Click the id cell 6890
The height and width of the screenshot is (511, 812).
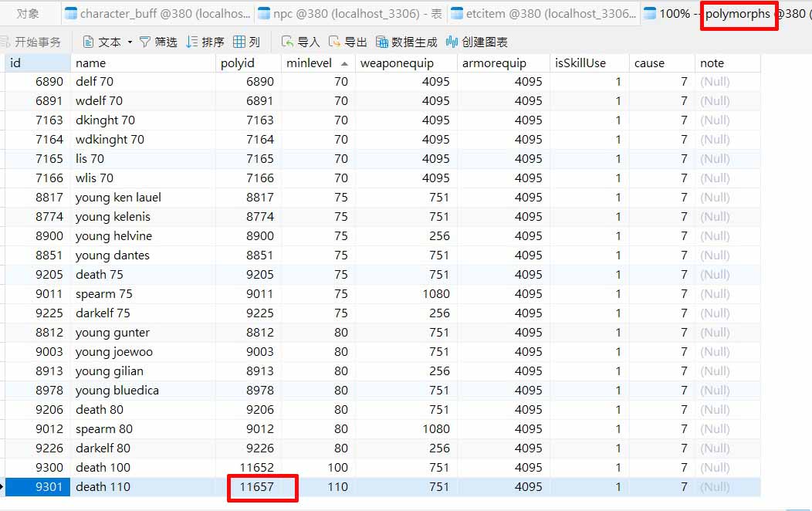(38, 82)
